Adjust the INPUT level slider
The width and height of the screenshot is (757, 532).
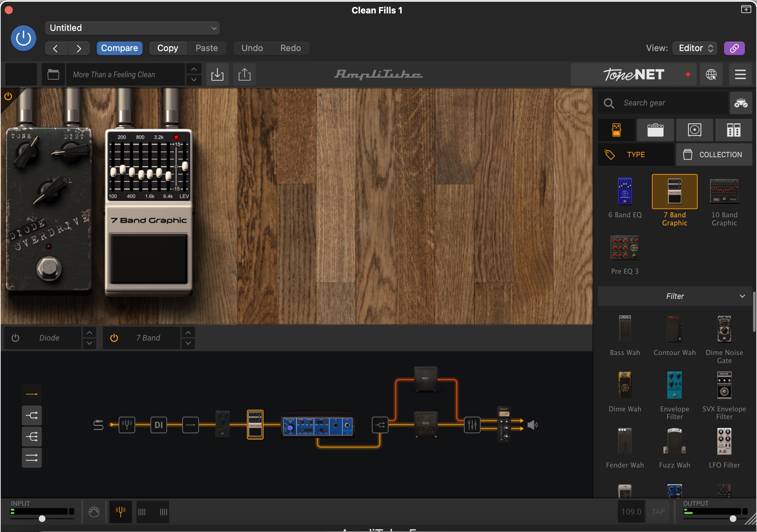(x=42, y=518)
